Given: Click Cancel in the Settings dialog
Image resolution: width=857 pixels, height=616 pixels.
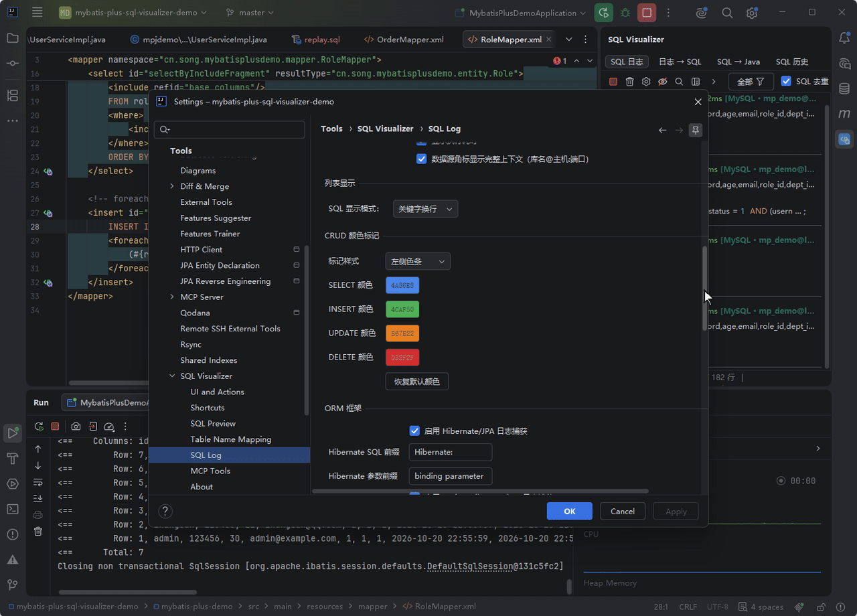Looking at the screenshot, I should (x=623, y=511).
